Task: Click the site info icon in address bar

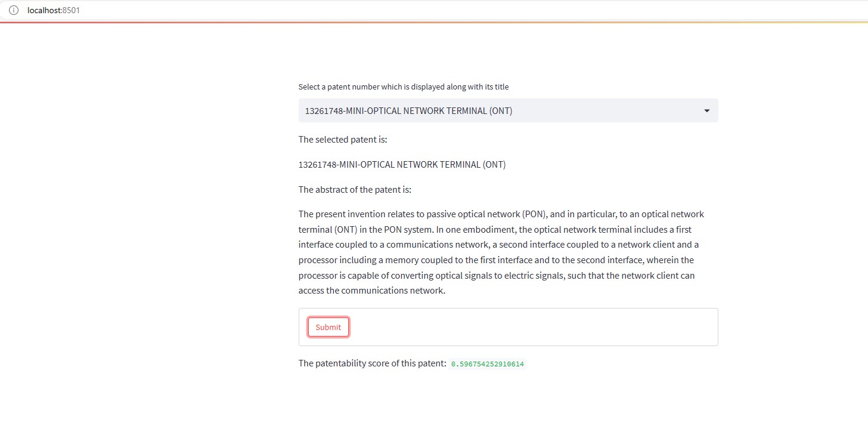Action: (14, 10)
